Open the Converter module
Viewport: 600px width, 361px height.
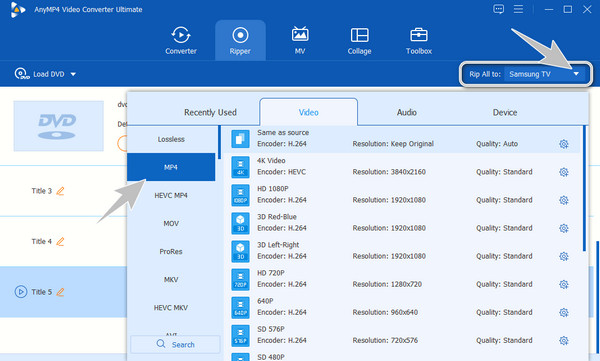tap(181, 40)
